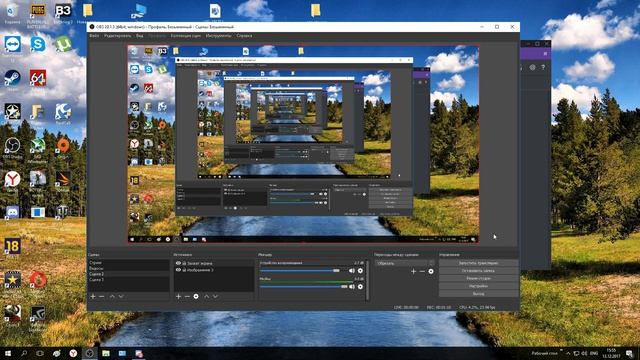640x360 pixels.
Task: Toggle the lock on the Изображение 3 source
Action: 184,270
